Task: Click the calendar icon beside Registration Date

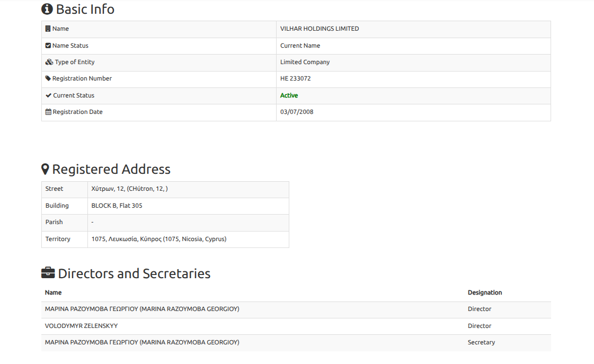Action: coord(48,112)
